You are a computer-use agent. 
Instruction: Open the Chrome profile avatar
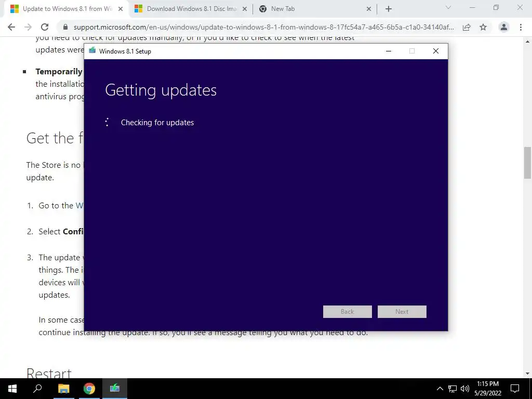tap(504, 27)
